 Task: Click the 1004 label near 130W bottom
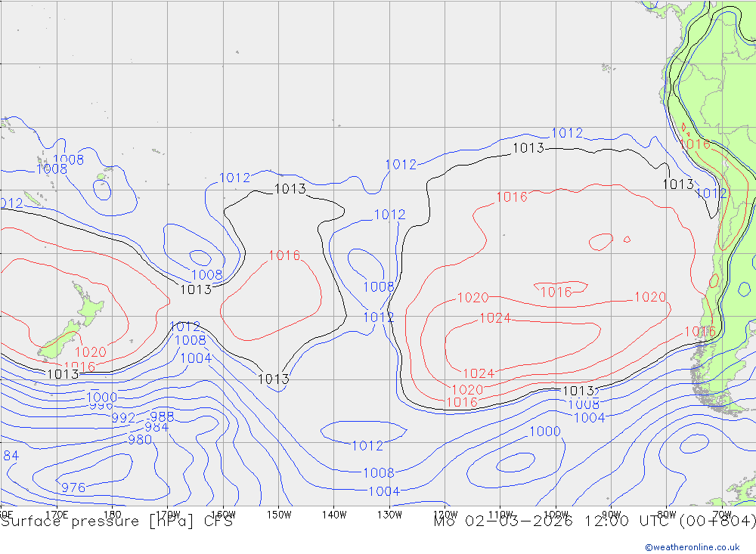(384, 491)
